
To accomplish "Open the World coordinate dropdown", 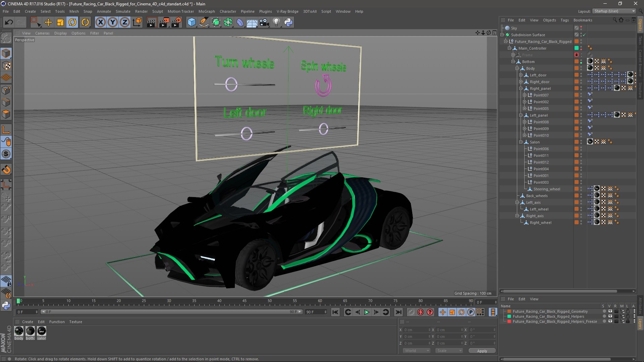I will click(417, 351).
